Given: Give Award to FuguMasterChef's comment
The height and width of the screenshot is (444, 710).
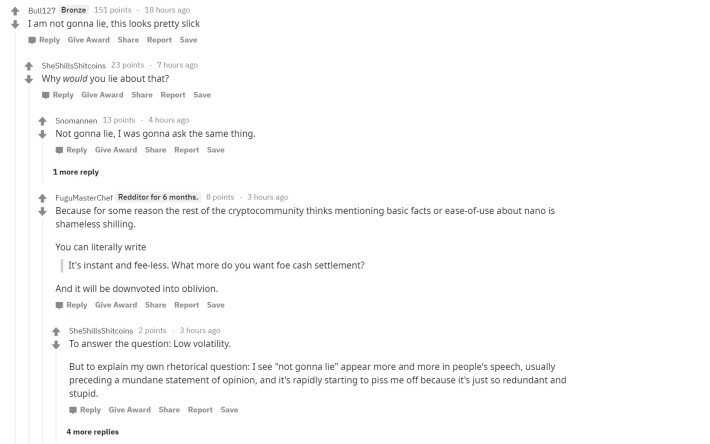Looking at the screenshot, I should [x=116, y=305].
